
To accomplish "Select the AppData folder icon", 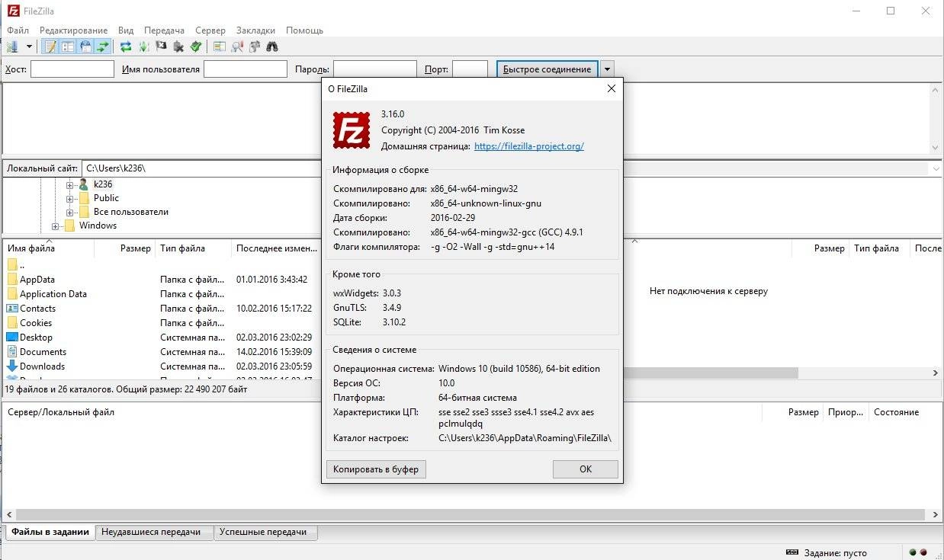I will pyautogui.click(x=12, y=280).
